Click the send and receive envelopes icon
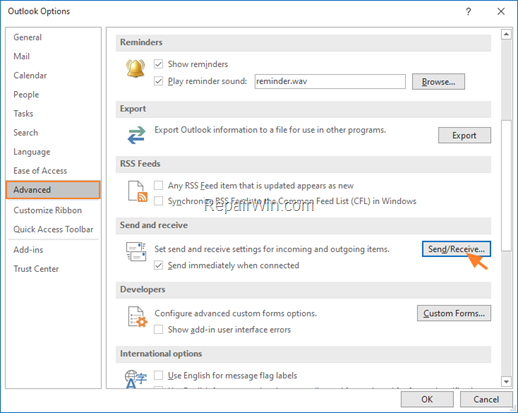Screen dimensions: 518x413 136,252
